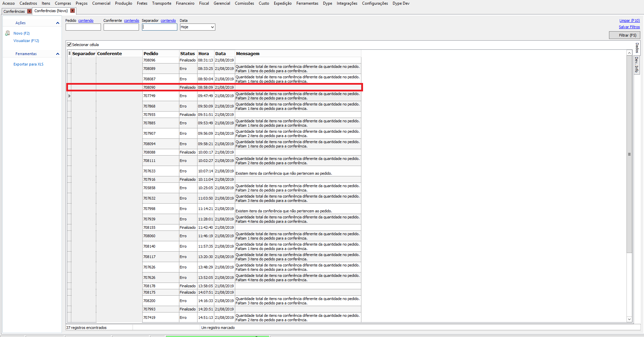The width and height of the screenshot is (644, 337).
Task: Focus the Conferente filter input field
Action: click(121, 27)
